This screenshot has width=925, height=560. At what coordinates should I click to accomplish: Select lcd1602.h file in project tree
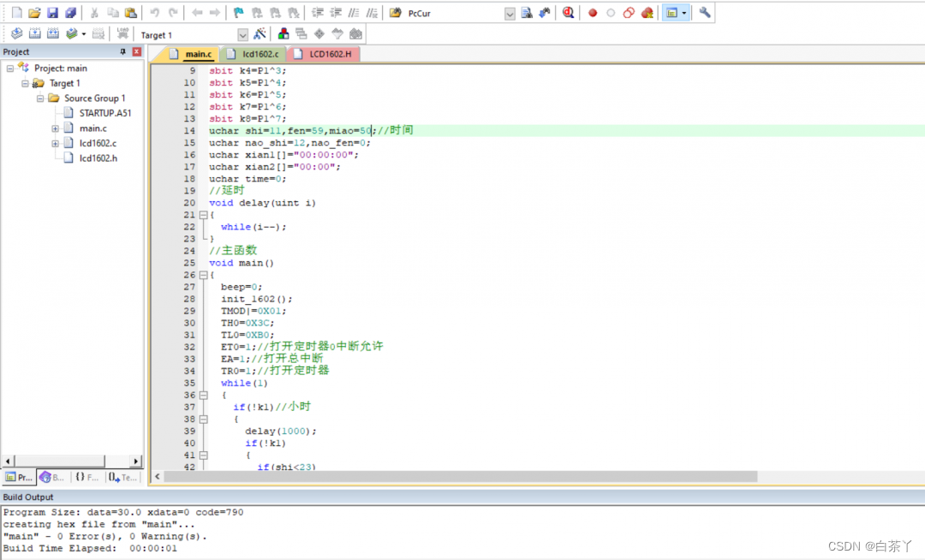pos(98,158)
